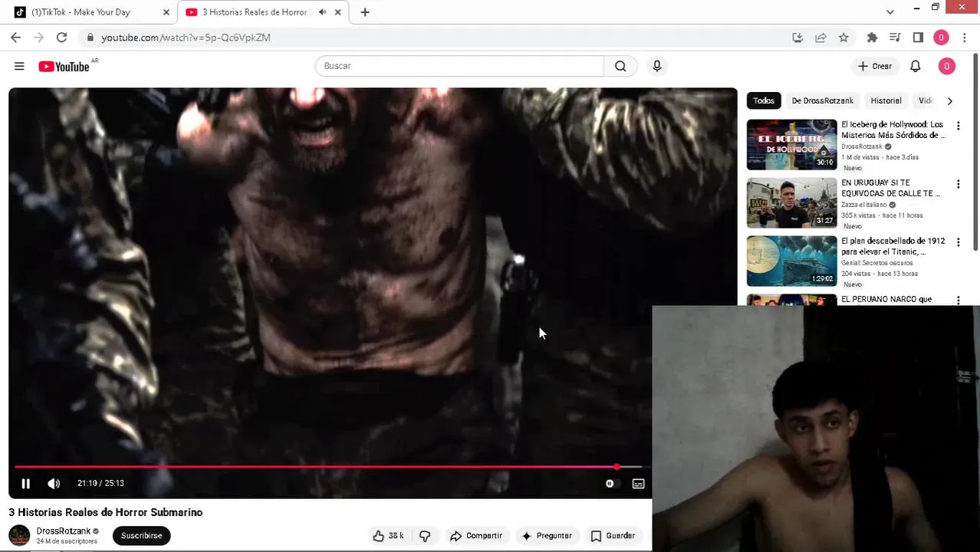Viewport: 980px width, 552px height.
Task: Click Zazza el italiano channel name
Action: 863,205
